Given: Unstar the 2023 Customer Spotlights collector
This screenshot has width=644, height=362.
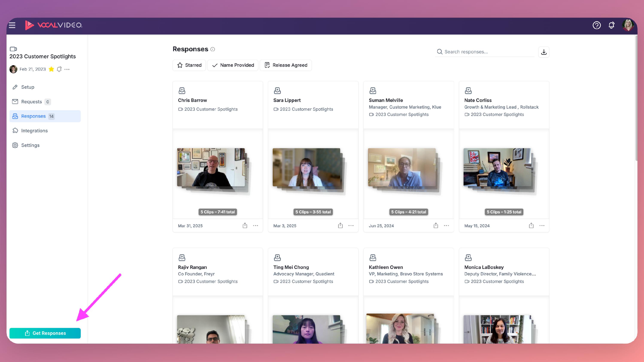Looking at the screenshot, I should [51, 69].
